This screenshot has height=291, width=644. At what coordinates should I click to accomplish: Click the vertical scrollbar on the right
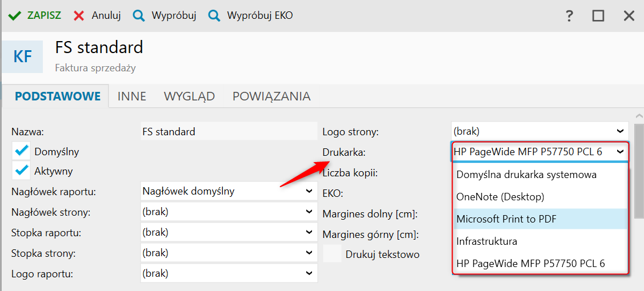(639, 171)
